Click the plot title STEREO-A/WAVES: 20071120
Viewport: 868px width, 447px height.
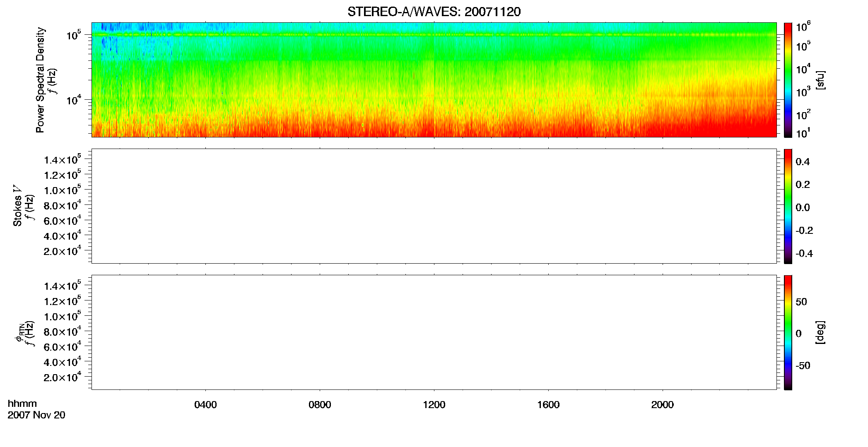pyautogui.click(x=434, y=12)
